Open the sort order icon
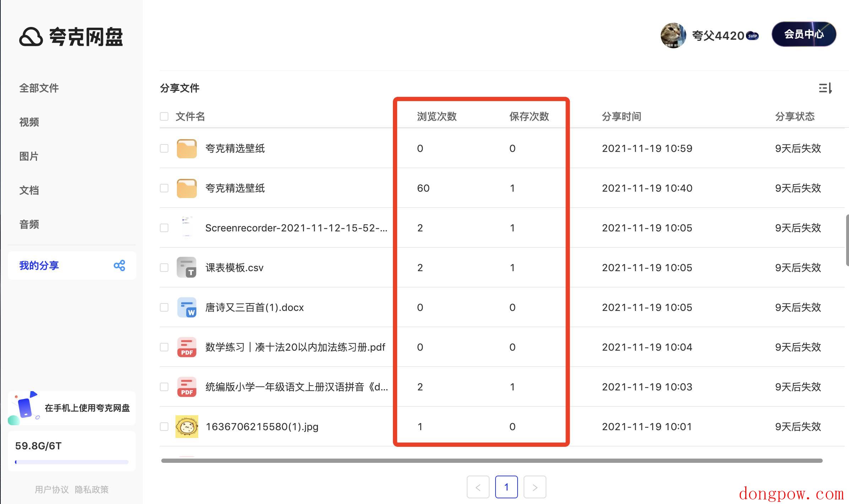This screenshot has height=504, width=849. coord(826,88)
